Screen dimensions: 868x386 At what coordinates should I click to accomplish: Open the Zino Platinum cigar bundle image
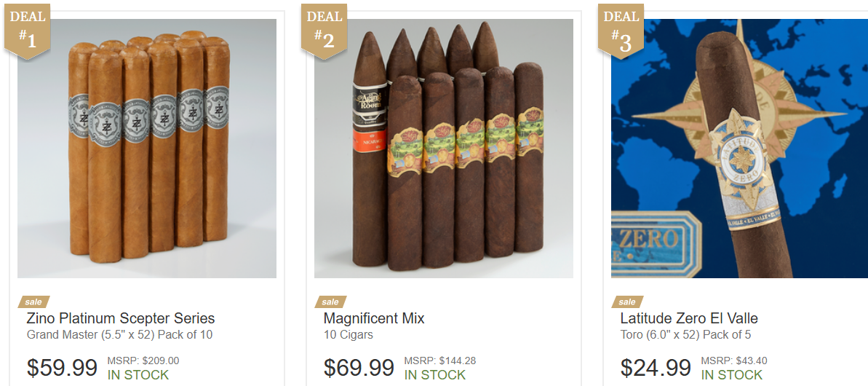(x=147, y=149)
